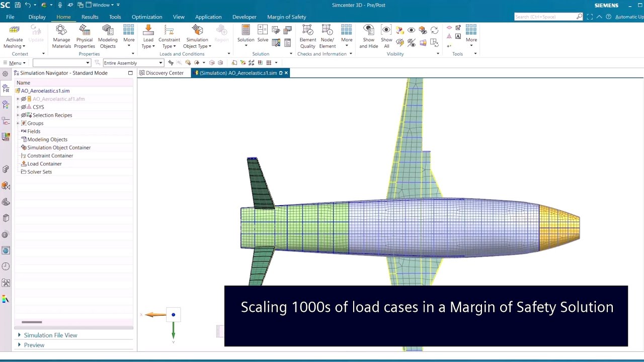Click the undo icon in the title bar
Image resolution: width=644 pixels, height=362 pixels.
pyautogui.click(x=28, y=5)
